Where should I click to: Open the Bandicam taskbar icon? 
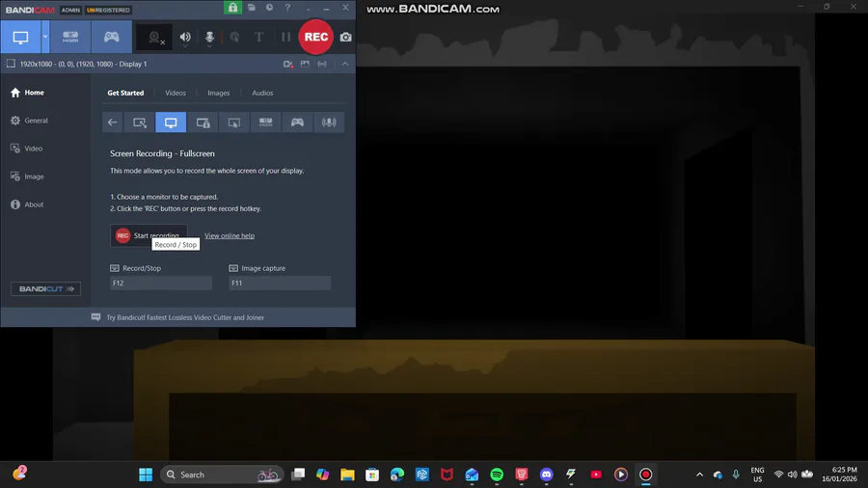645,474
